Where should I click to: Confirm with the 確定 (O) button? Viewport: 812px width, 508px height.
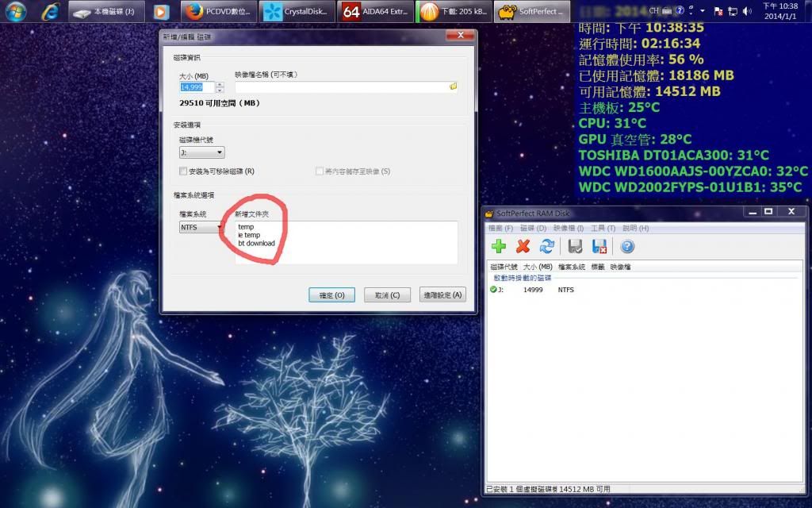(332, 295)
